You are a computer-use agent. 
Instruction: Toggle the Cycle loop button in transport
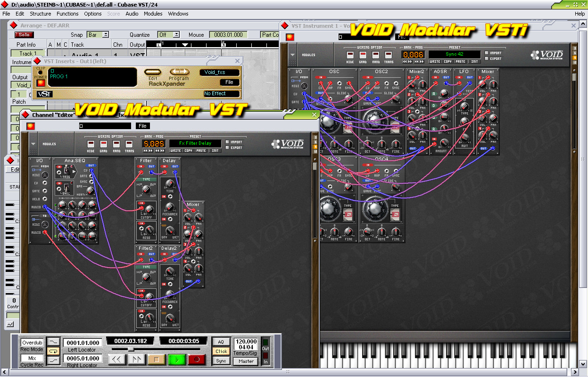(x=54, y=351)
